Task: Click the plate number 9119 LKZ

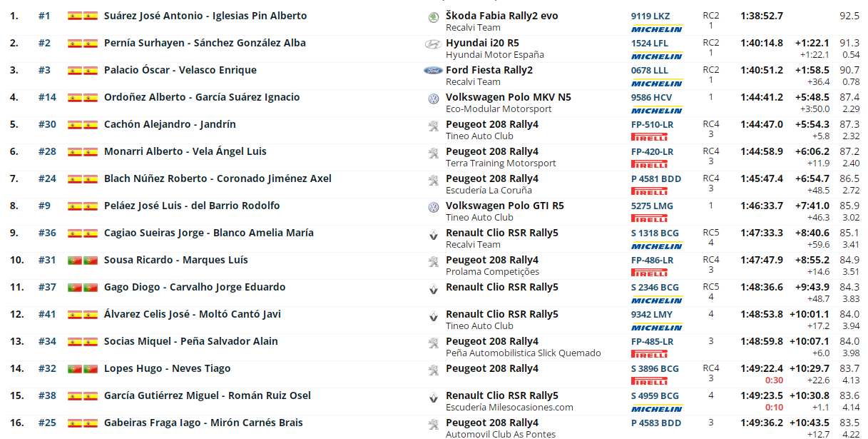Action: tap(650, 16)
